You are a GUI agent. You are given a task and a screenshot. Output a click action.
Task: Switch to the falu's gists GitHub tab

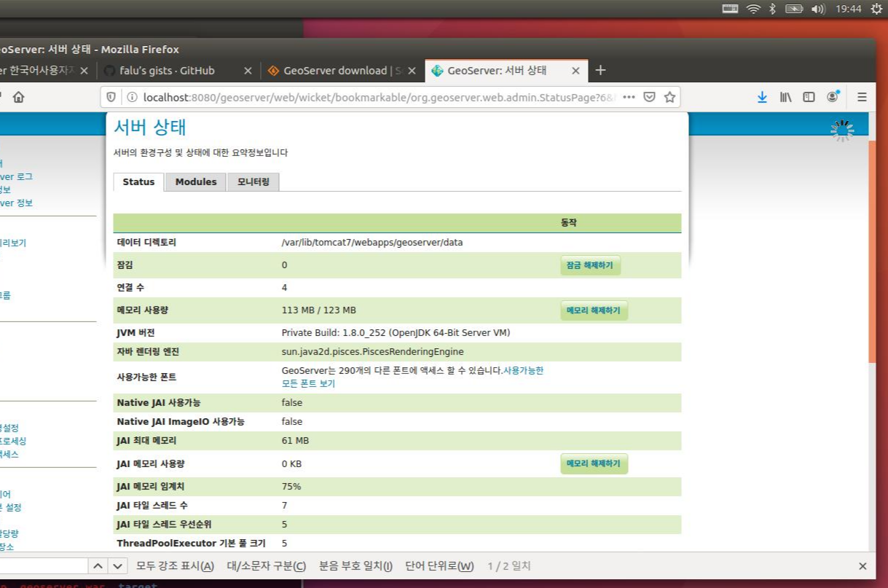pyautogui.click(x=168, y=71)
